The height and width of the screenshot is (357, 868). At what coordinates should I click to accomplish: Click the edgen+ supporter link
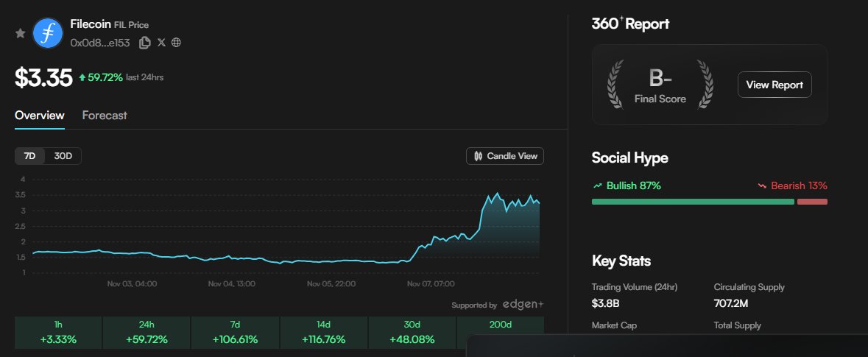click(x=523, y=305)
